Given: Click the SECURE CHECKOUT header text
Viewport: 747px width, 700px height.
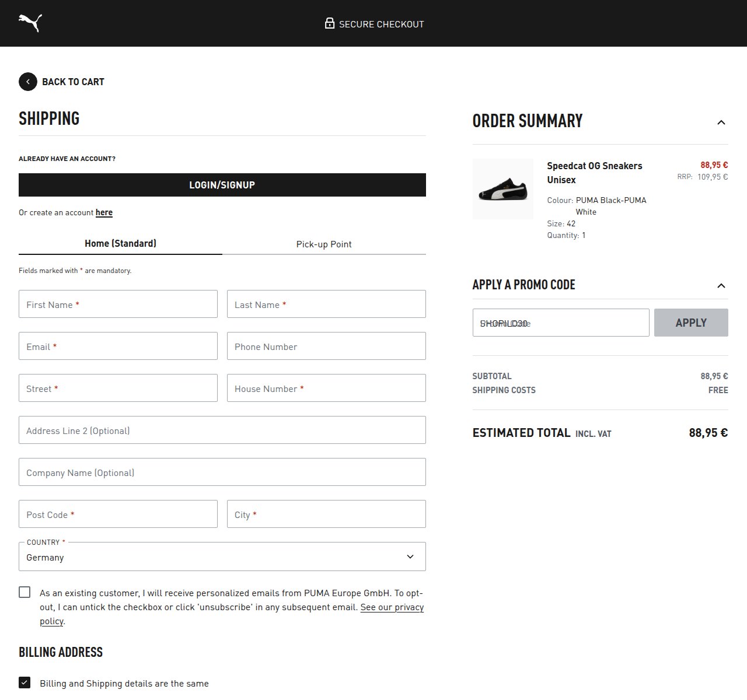Looking at the screenshot, I should (x=382, y=24).
